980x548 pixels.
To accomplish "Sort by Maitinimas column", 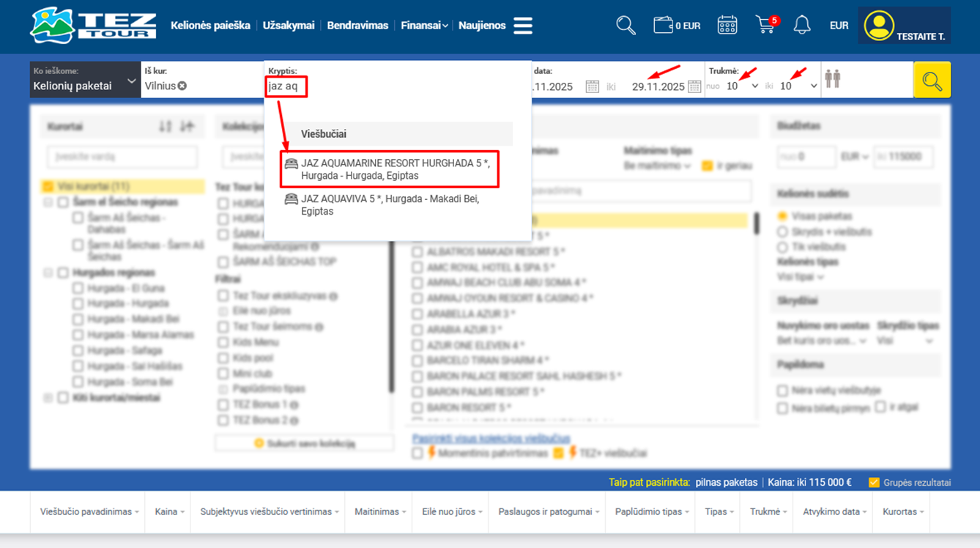I will pos(380,511).
